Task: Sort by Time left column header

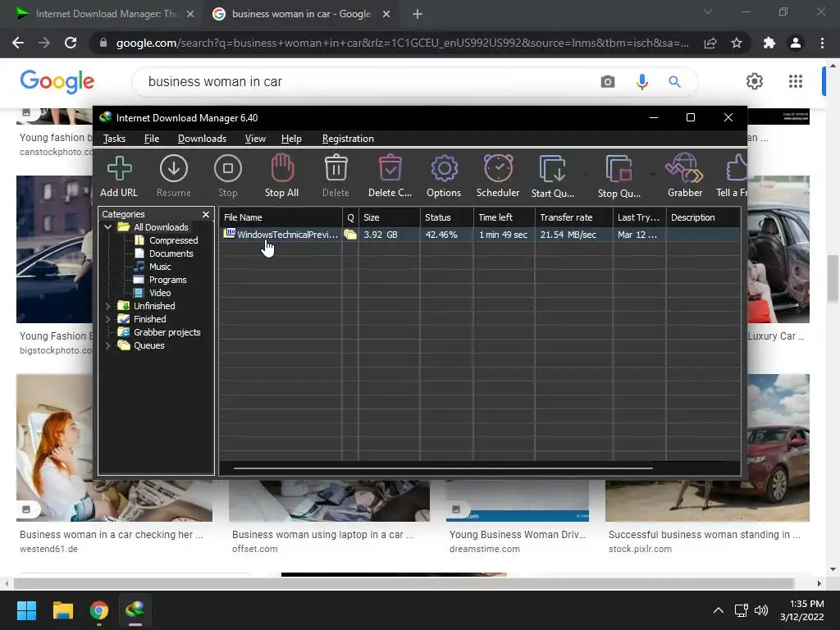Action: (x=504, y=217)
